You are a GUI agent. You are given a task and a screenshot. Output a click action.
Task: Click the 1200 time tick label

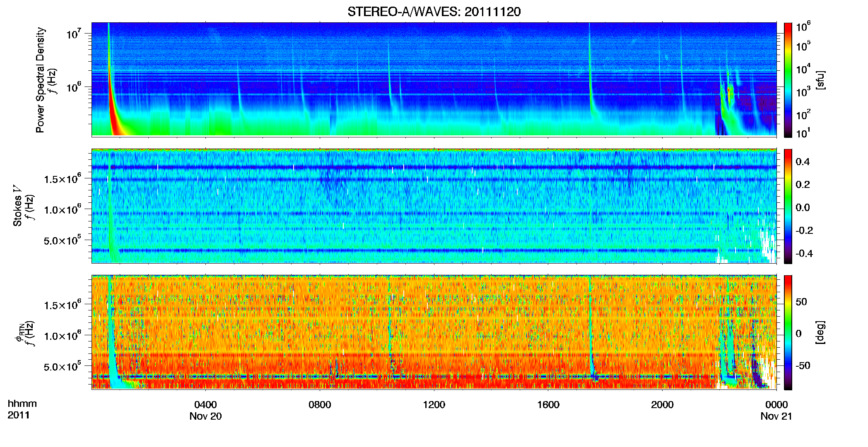pos(434,405)
